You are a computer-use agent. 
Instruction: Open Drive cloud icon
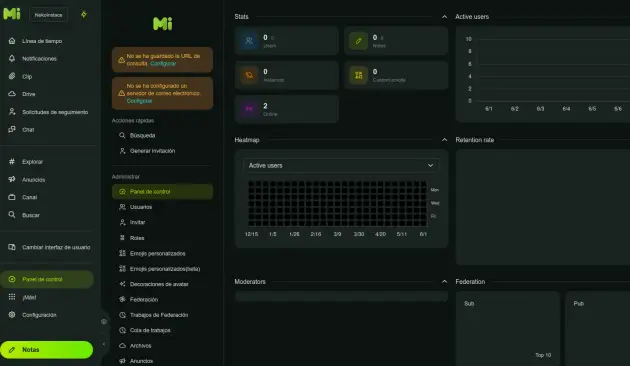click(12, 94)
